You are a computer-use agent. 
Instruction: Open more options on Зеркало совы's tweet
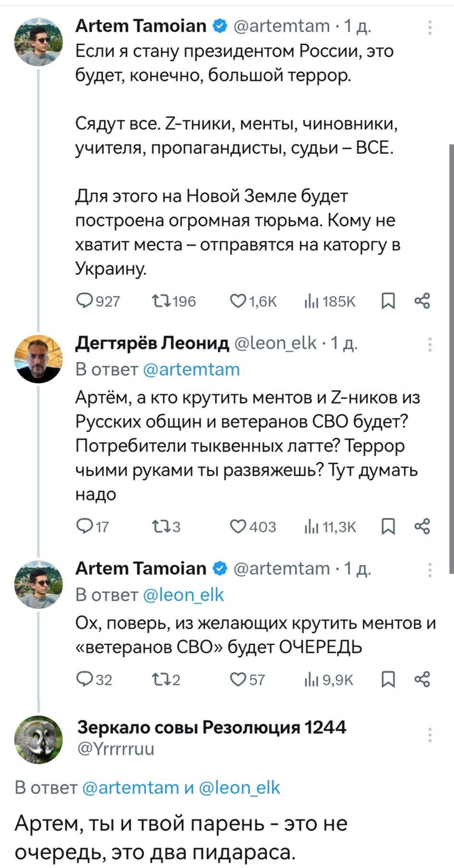click(429, 735)
